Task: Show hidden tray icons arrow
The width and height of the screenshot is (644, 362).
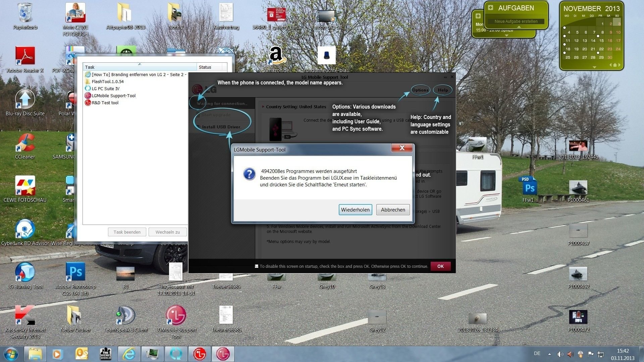Action: click(549, 354)
